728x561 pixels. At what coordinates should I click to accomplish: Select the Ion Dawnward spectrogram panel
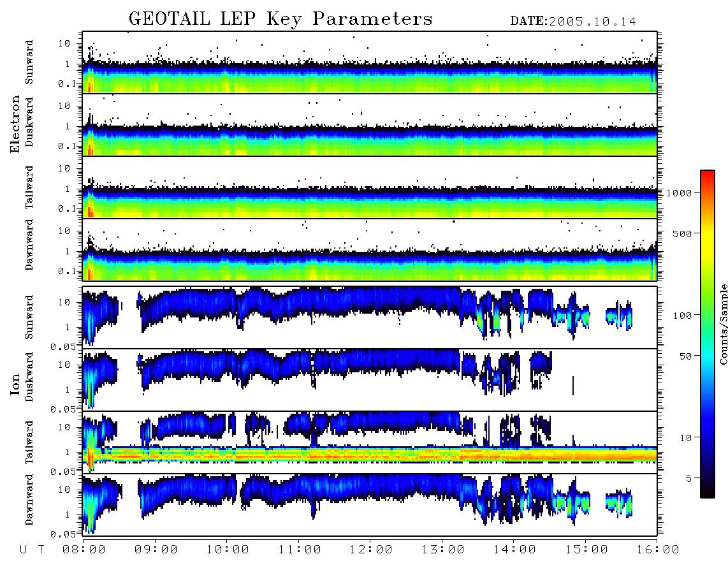tap(370, 505)
